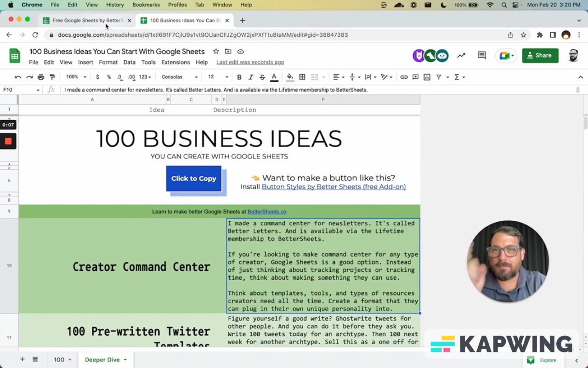The width and height of the screenshot is (588, 368).
Task: Select the 'Creator Command Center' cell
Action: pos(122,266)
